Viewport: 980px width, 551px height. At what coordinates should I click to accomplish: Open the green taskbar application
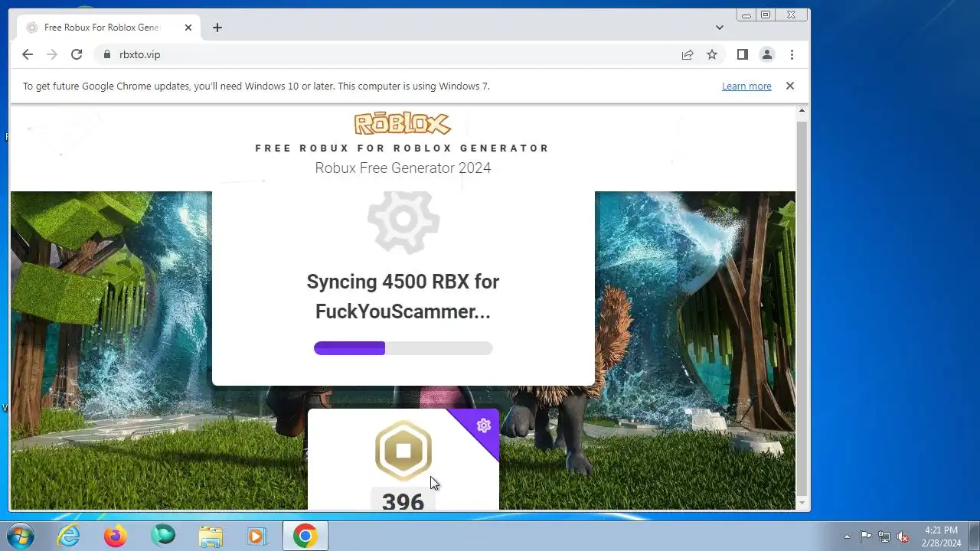click(163, 536)
